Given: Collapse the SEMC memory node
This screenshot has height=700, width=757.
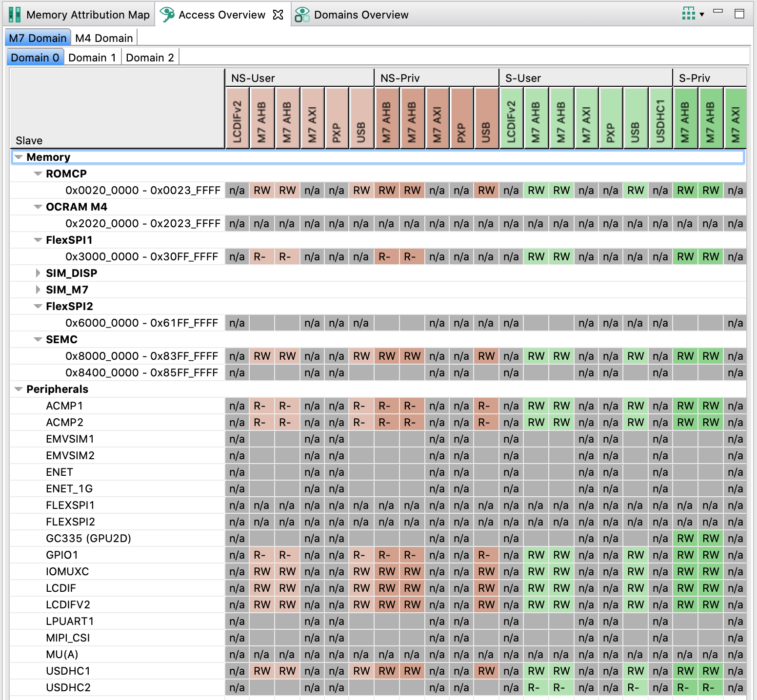Looking at the screenshot, I should coord(38,339).
